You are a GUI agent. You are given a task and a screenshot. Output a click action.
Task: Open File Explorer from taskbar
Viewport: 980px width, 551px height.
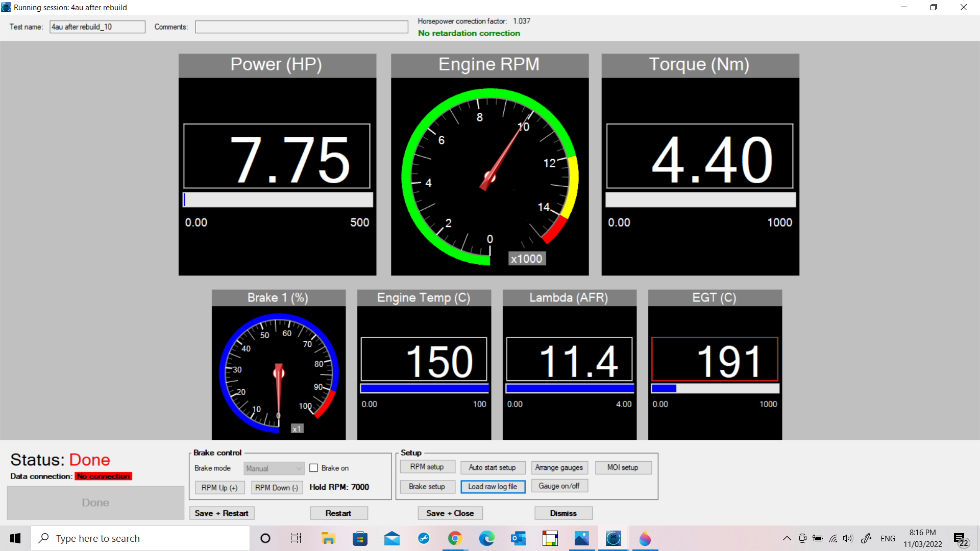click(x=328, y=538)
